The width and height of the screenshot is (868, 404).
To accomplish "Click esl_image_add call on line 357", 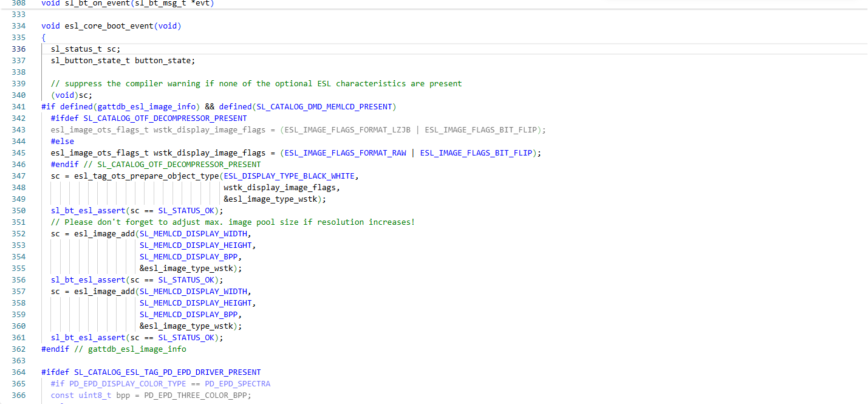I will 104,292.
